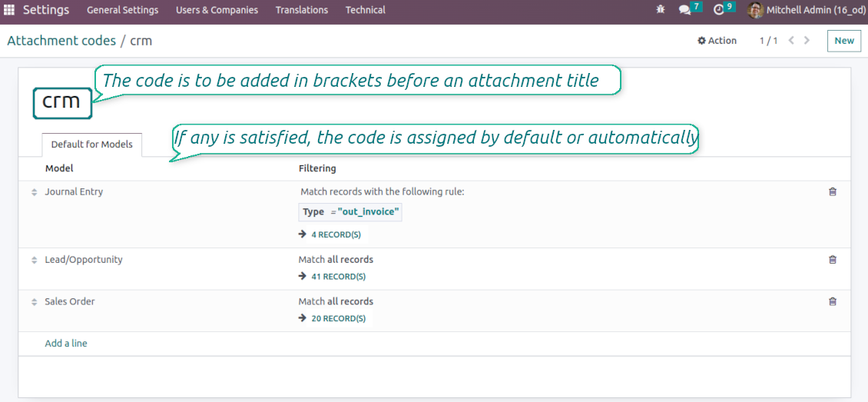Grab the Journal Entry row reorder handle

(34, 192)
